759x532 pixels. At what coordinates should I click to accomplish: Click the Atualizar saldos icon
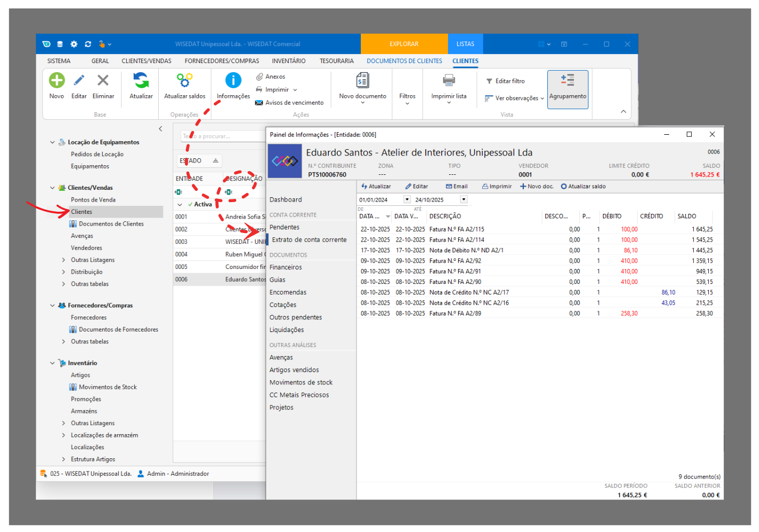184,81
